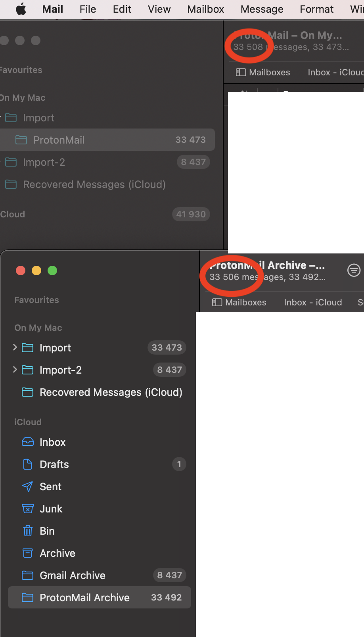Expand the Import folder in front window

click(x=15, y=347)
